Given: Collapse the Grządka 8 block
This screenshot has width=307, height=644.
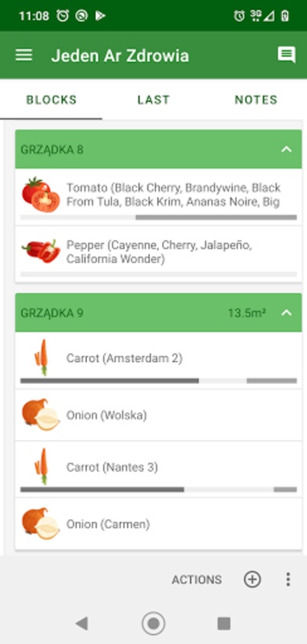Looking at the screenshot, I should (286, 149).
